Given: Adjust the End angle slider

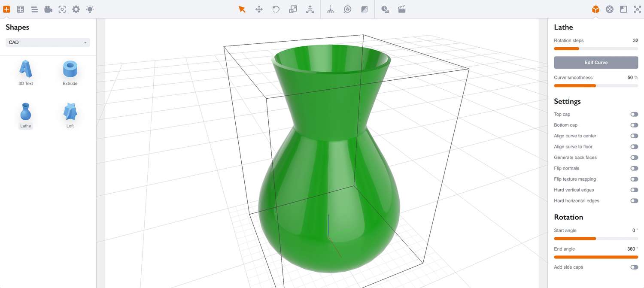Looking at the screenshot, I should (596, 257).
